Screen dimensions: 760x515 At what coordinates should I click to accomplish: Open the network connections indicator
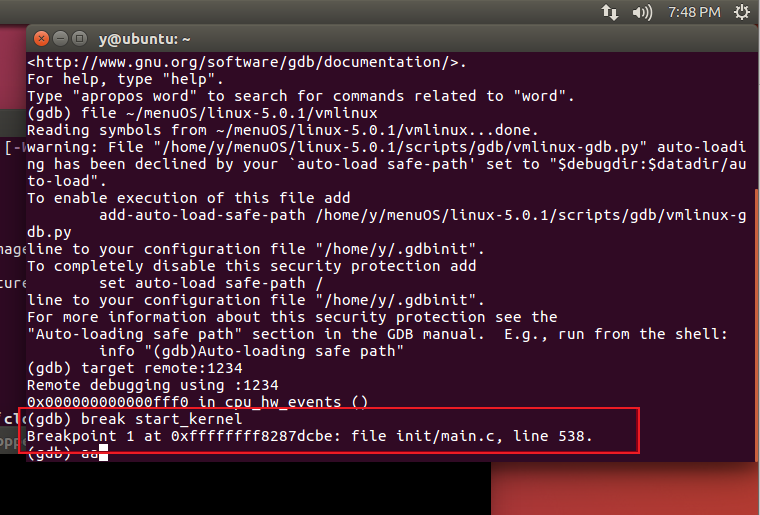click(609, 12)
